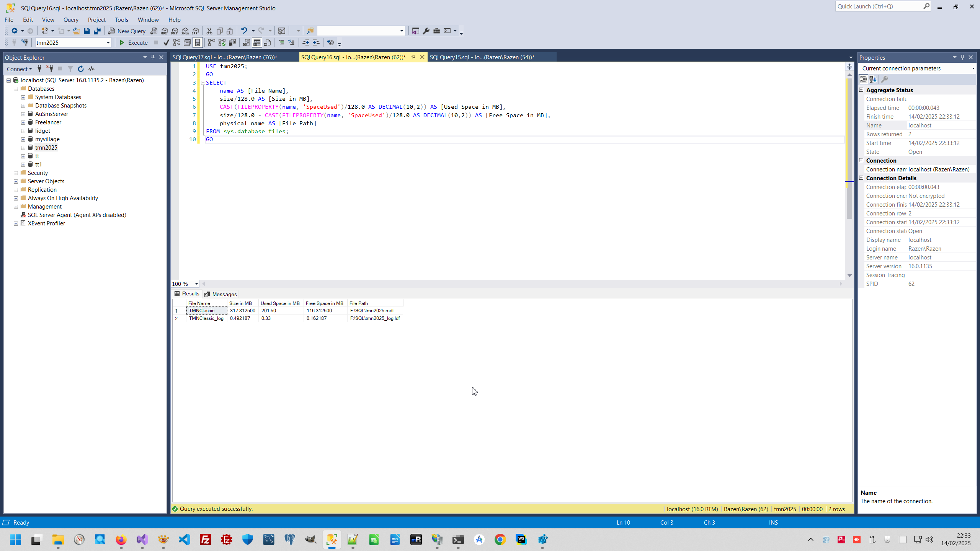Click the Save All toolbar icon
The image size is (980, 551).
click(x=97, y=31)
